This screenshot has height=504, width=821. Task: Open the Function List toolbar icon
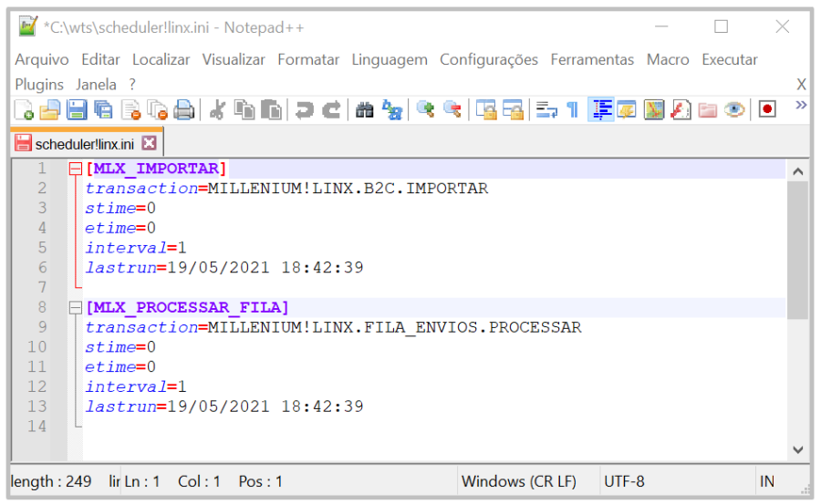pos(681,110)
